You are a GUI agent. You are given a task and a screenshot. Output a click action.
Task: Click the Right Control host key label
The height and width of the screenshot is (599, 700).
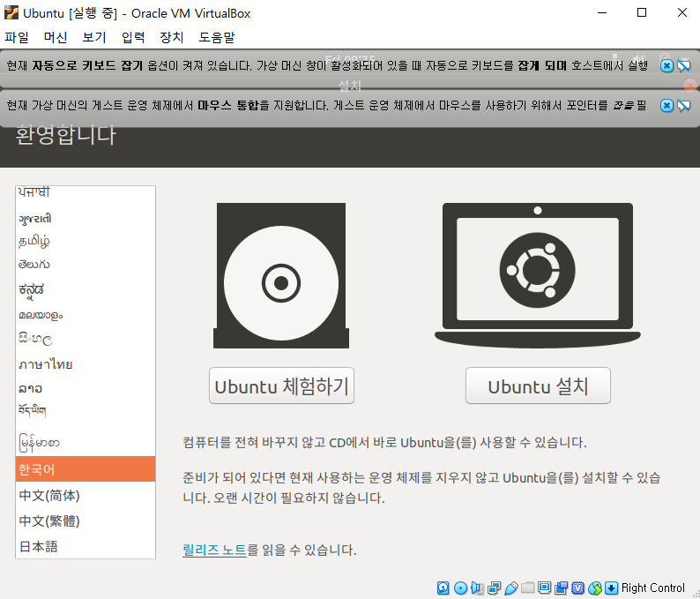[x=652, y=588]
